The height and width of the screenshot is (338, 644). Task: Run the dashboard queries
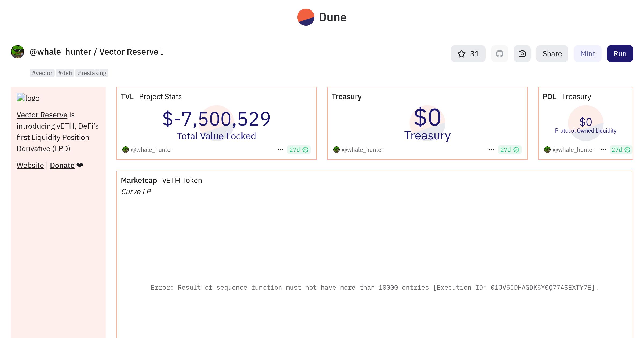click(620, 54)
